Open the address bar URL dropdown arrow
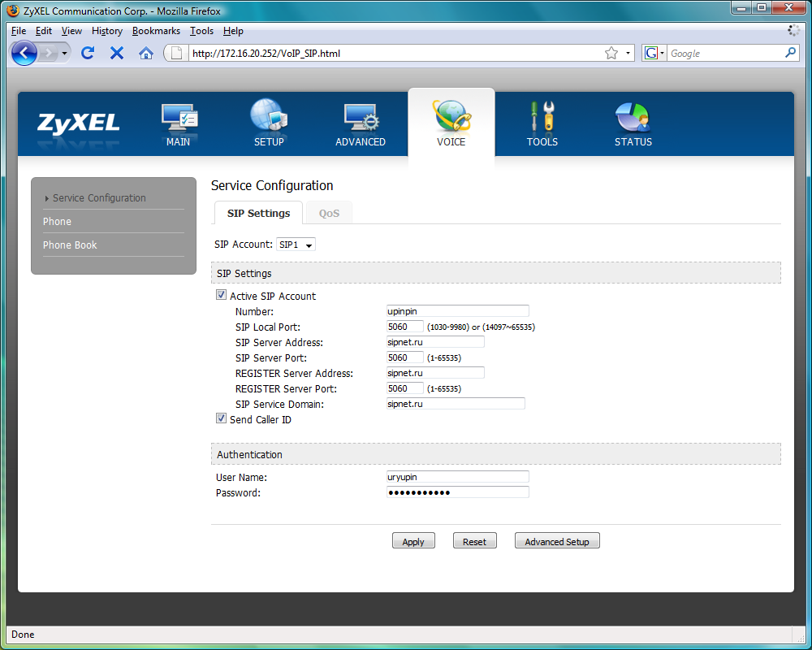The height and width of the screenshot is (650, 812). pos(628,53)
